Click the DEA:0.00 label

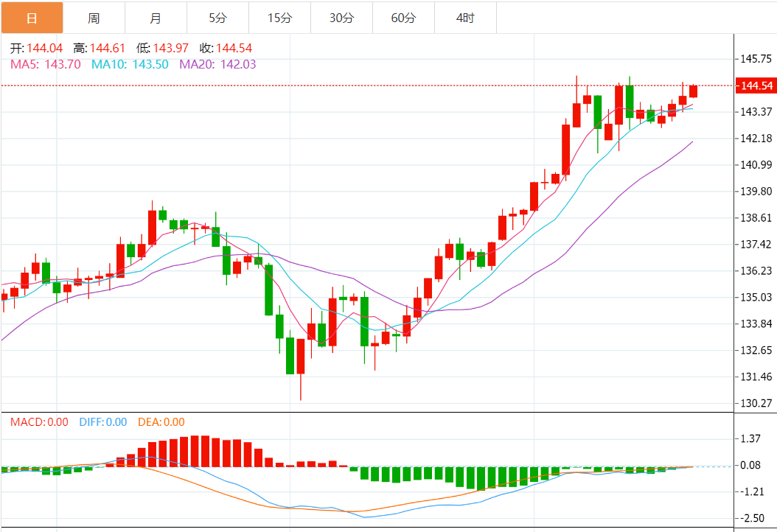click(161, 422)
